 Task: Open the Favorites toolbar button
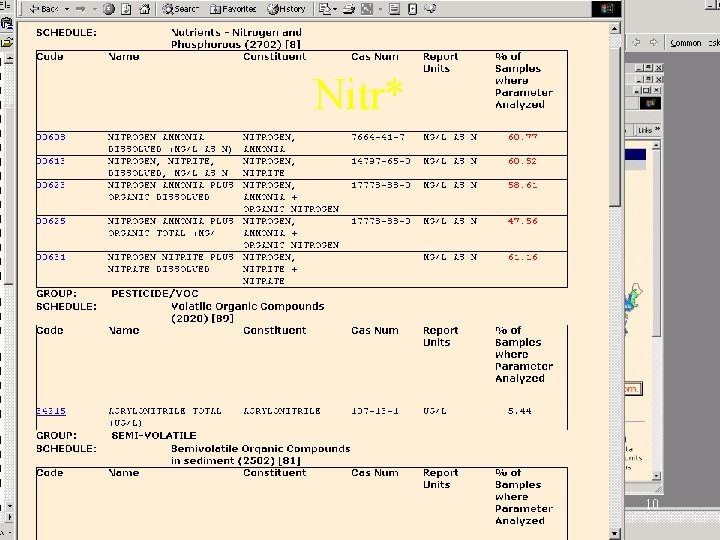[x=233, y=9]
